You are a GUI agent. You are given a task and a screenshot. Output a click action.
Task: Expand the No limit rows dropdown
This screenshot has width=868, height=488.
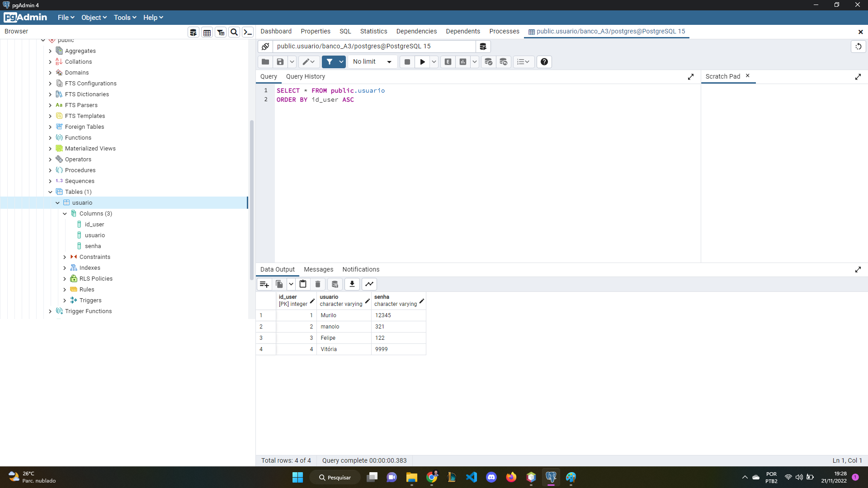(389, 62)
